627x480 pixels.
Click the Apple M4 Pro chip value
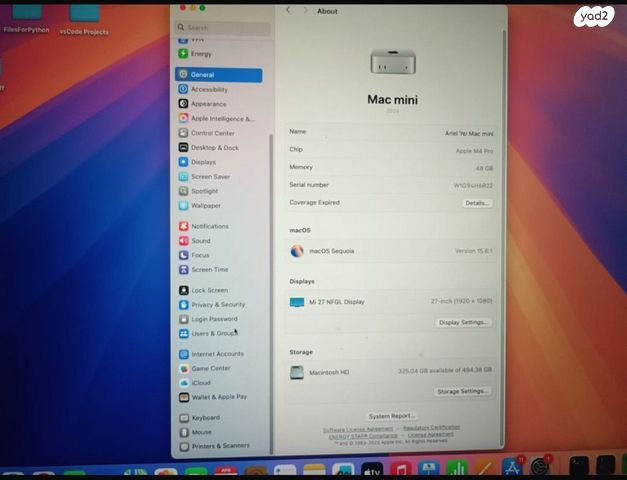coord(474,151)
